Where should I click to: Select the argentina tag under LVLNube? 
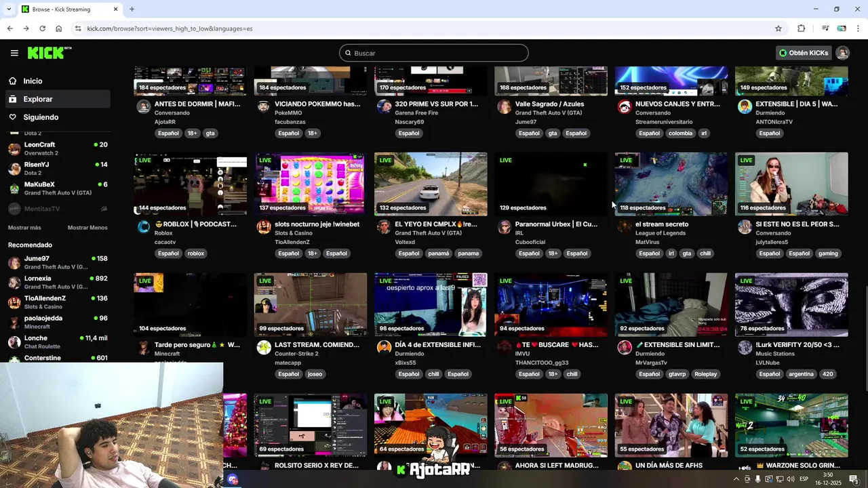[801, 374]
